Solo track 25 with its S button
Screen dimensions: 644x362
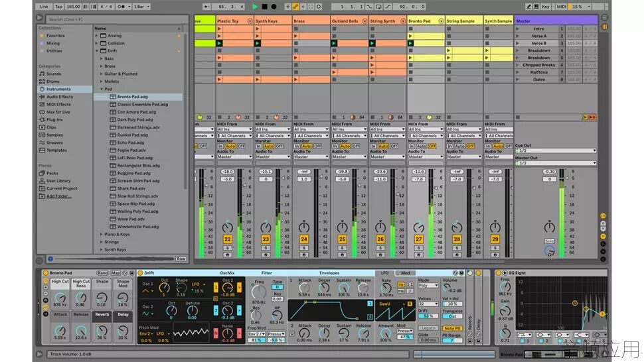342,248
